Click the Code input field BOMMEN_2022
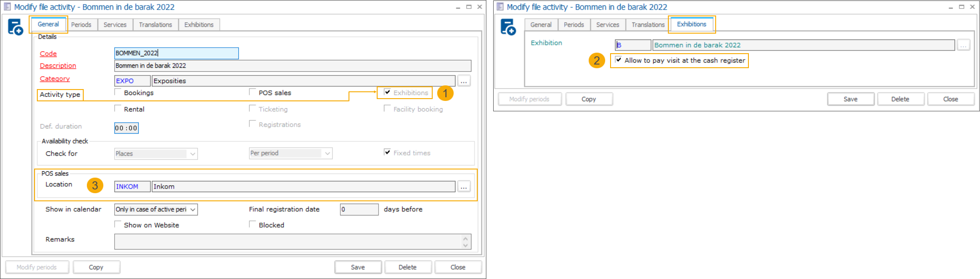 (177, 53)
